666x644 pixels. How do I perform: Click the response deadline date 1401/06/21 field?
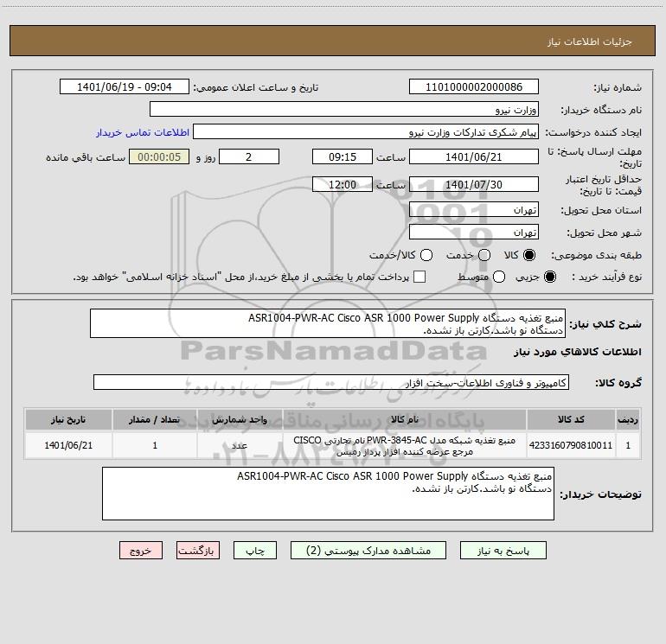pos(474,156)
